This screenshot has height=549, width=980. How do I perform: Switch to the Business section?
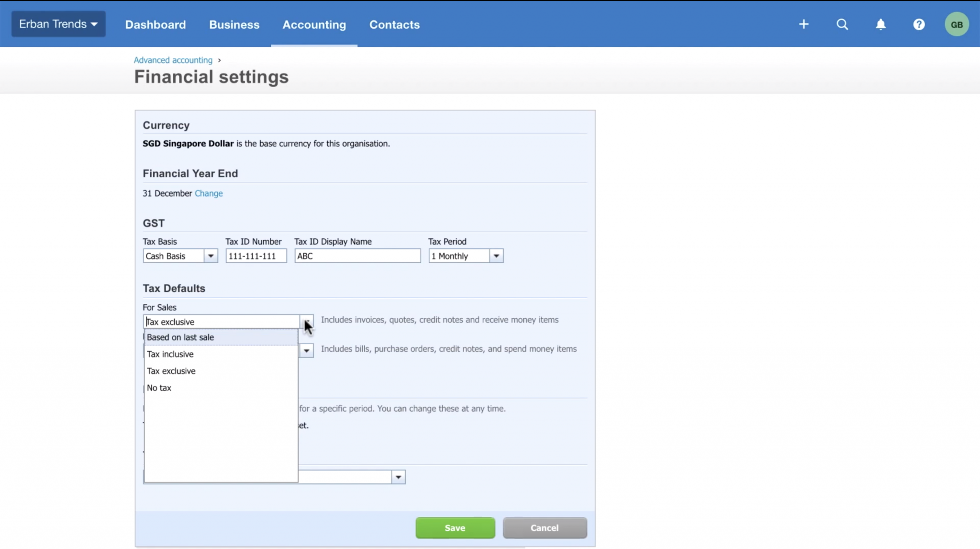(x=234, y=24)
